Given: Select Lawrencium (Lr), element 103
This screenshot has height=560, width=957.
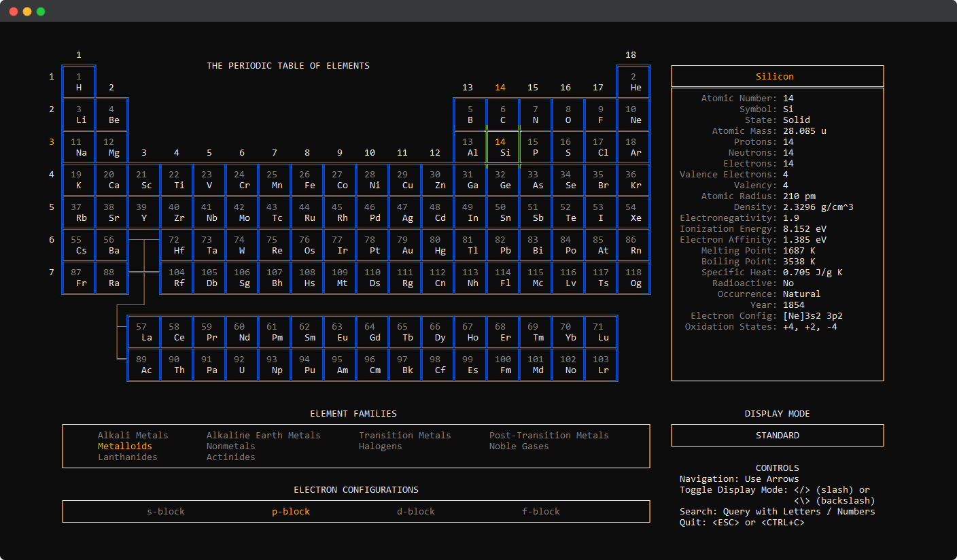Looking at the screenshot, I should 601,364.
